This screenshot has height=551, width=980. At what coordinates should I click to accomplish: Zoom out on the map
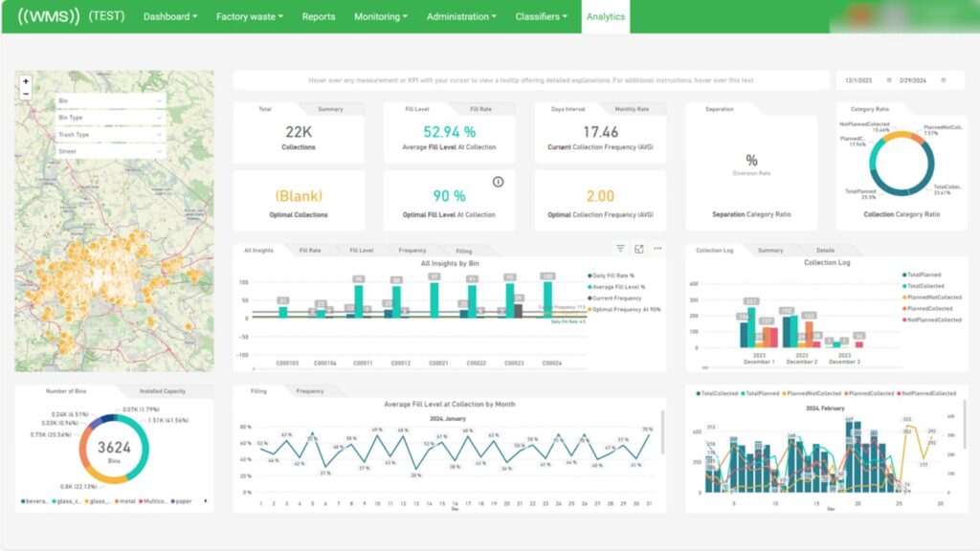point(26,94)
